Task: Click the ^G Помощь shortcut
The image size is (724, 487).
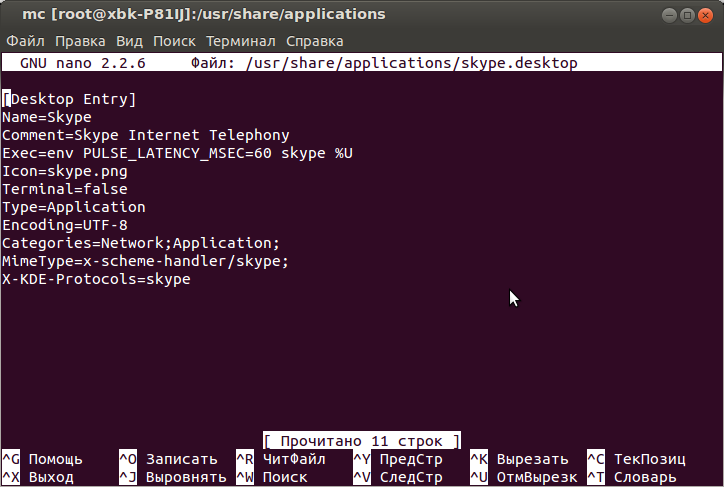Action: click(x=42, y=459)
